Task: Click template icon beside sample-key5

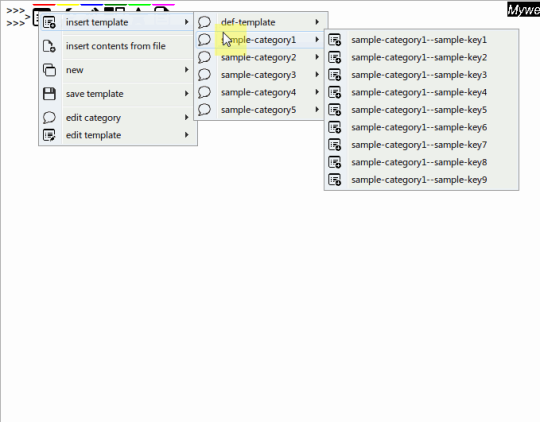Action: coord(334,110)
